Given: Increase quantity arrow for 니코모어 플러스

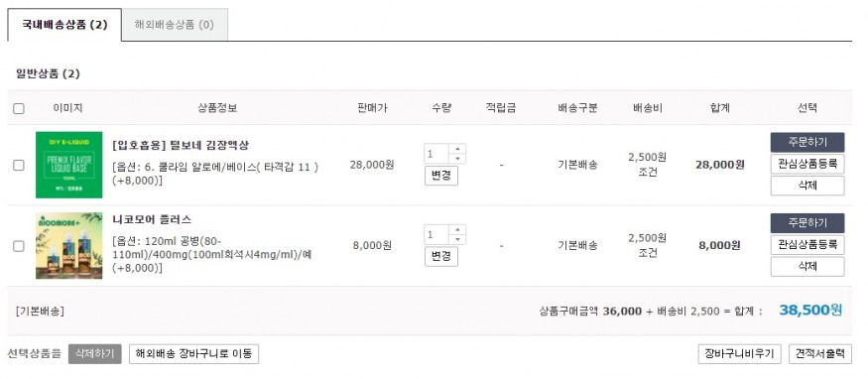Looking at the screenshot, I should pyautogui.click(x=457, y=229).
